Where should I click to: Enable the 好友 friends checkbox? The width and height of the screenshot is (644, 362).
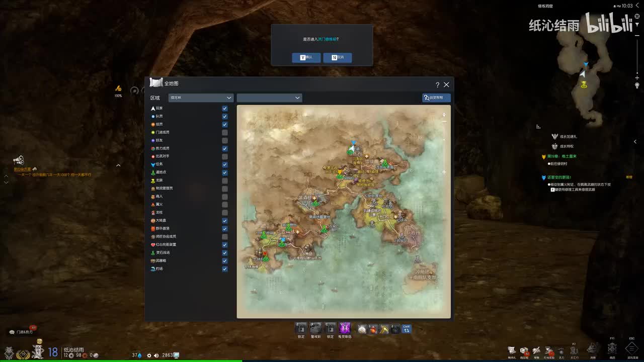(x=225, y=141)
